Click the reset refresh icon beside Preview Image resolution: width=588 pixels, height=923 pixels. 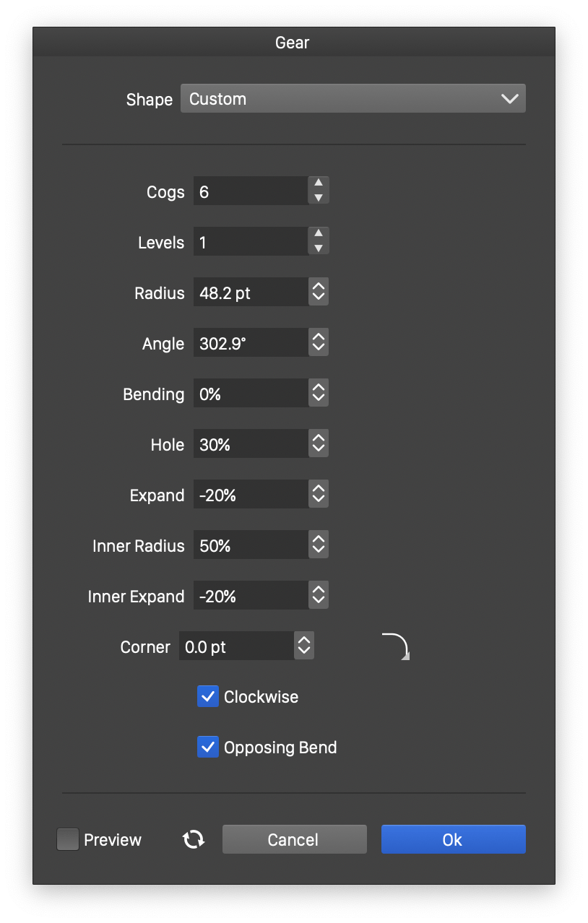[x=194, y=839]
